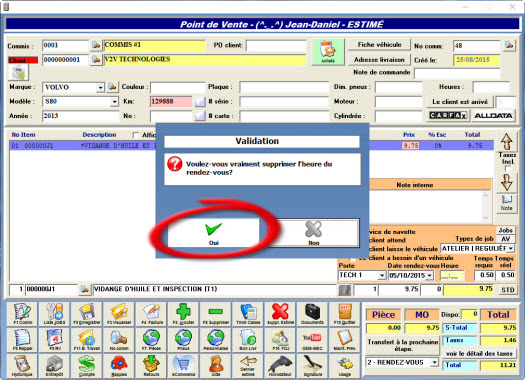Open F11 B. Travail work order icon
Screen dimensions: 525x380
(87, 340)
